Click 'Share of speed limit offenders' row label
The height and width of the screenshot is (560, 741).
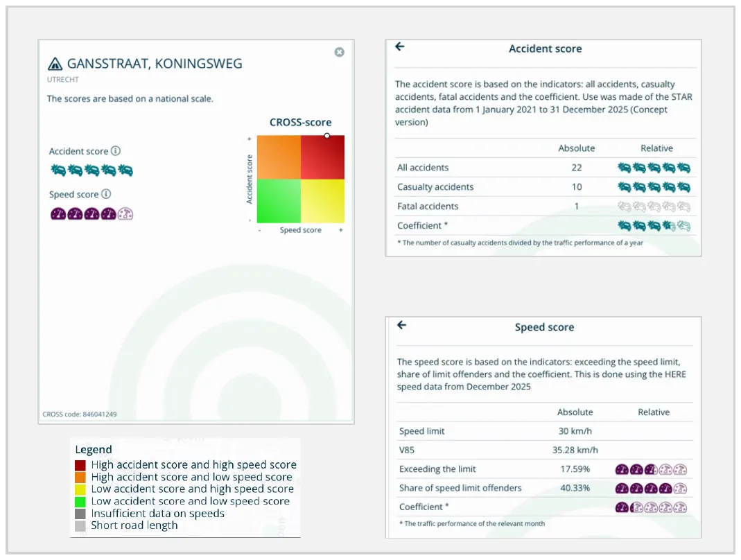(460, 488)
